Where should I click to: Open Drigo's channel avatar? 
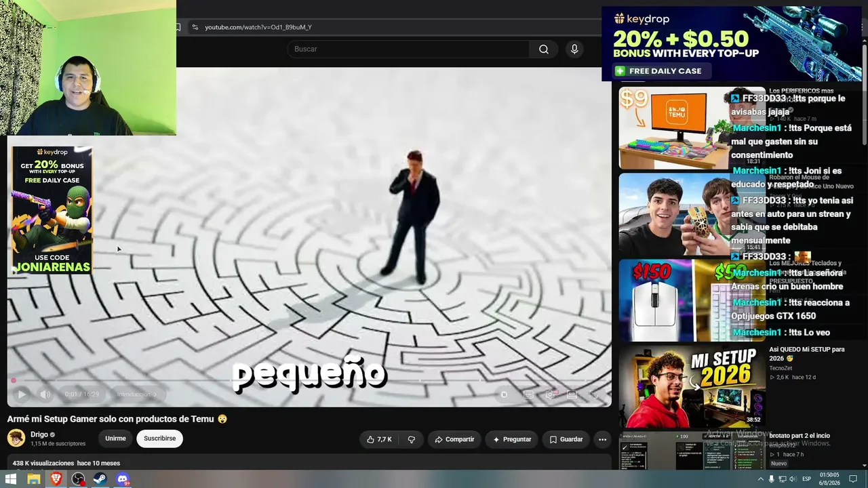[16, 438]
